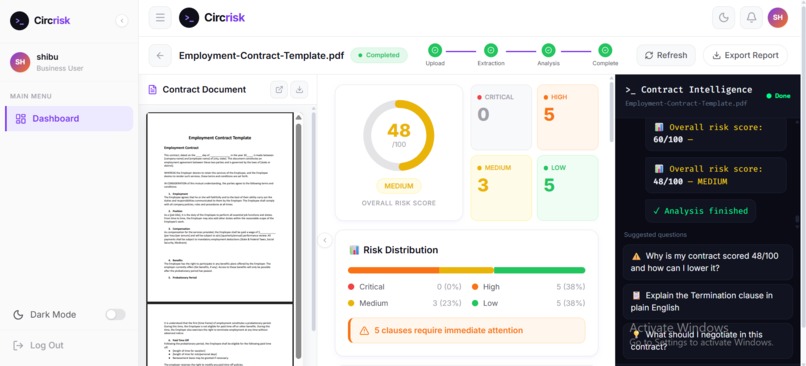Select the HIGH 5 card
Screen dimensions: 806x366
567,117
